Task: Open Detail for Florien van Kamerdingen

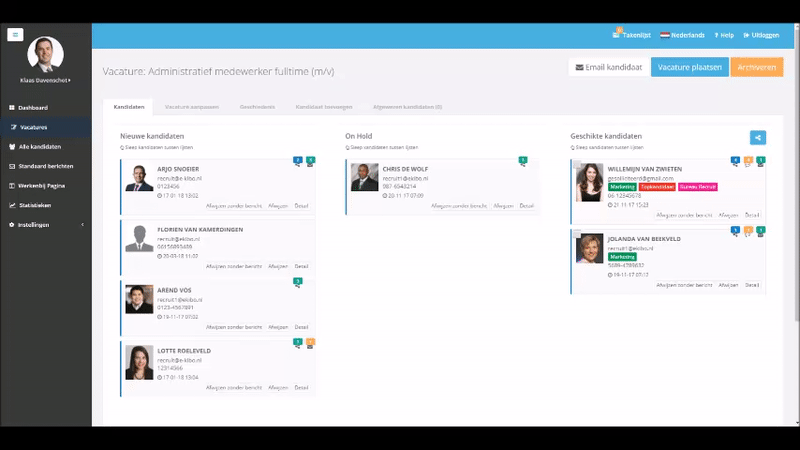Action: (x=301, y=266)
